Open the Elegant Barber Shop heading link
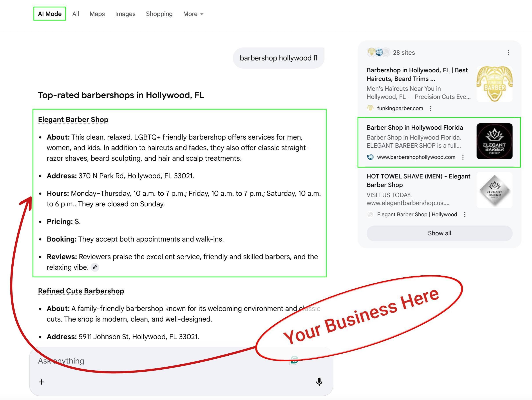The width and height of the screenshot is (532, 400). coord(73,120)
